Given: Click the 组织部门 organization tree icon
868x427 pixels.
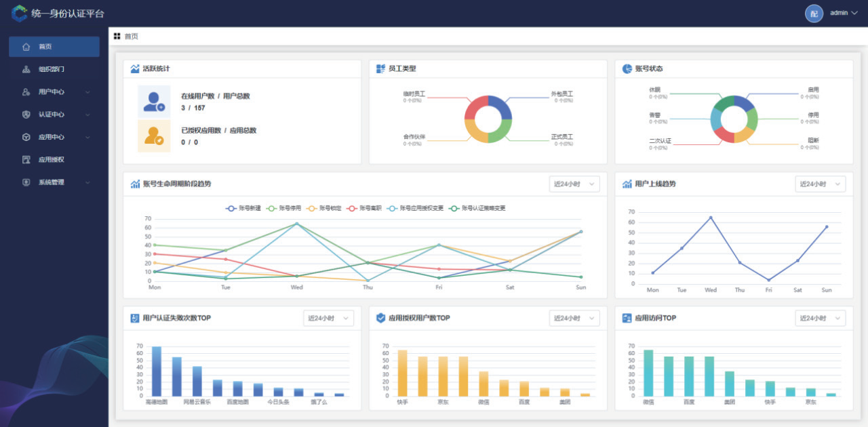Looking at the screenshot, I should click(x=26, y=69).
